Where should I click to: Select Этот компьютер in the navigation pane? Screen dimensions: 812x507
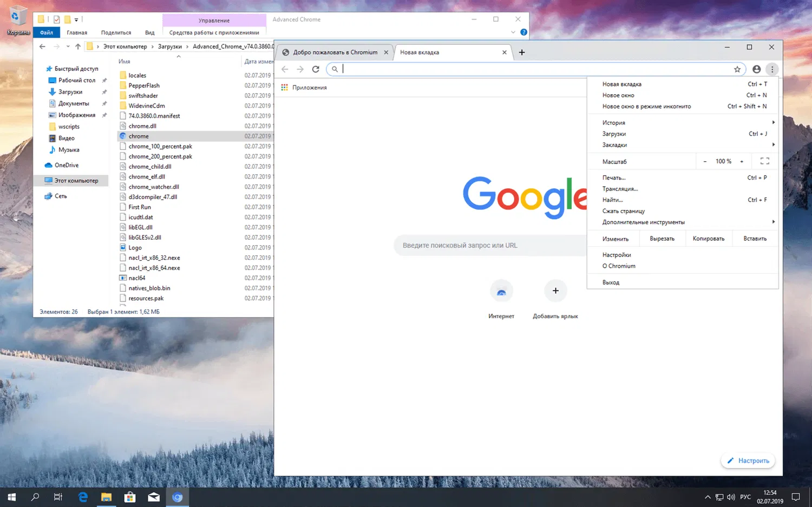72,181
